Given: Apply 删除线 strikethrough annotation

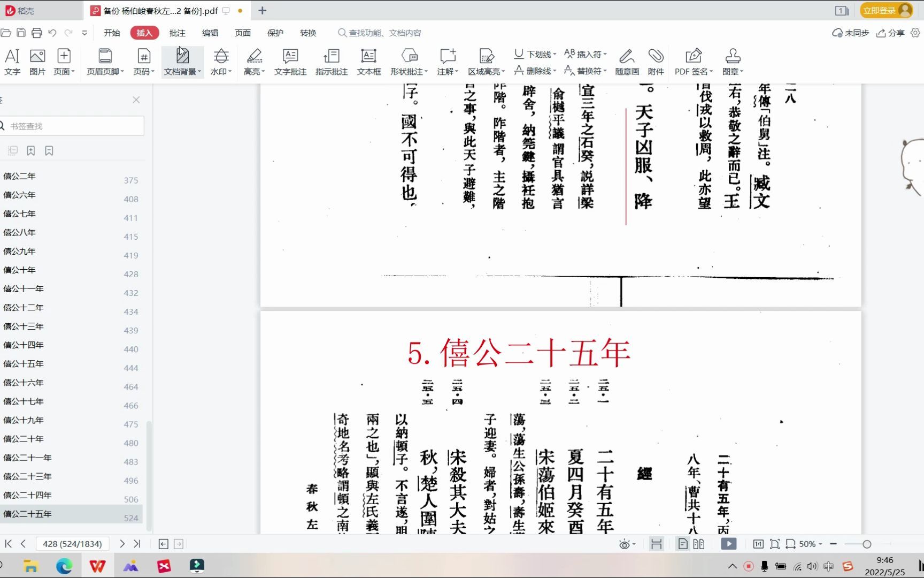Looking at the screenshot, I should pyautogui.click(x=535, y=71).
